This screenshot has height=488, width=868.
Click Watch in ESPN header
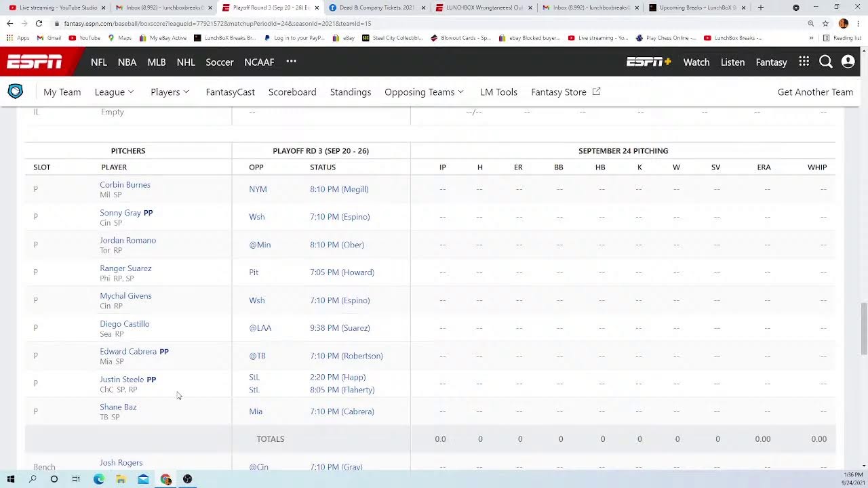point(696,62)
